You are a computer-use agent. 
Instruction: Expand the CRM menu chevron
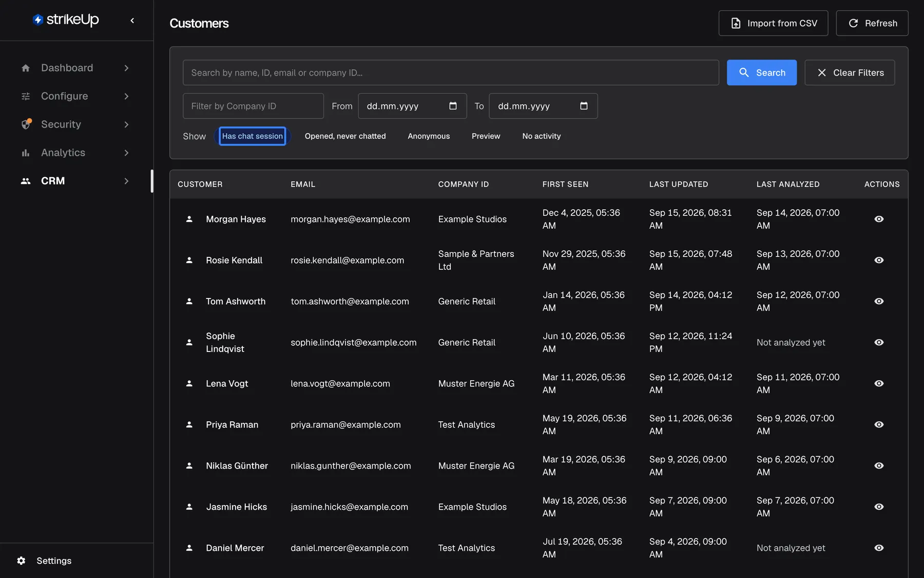click(126, 181)
